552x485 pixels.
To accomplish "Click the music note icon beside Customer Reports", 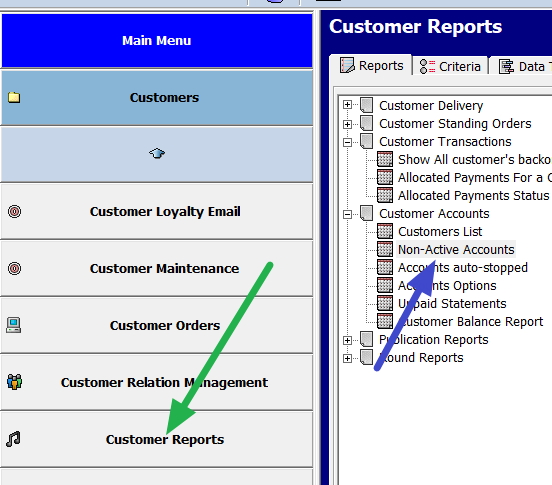I will click(13, 439).
